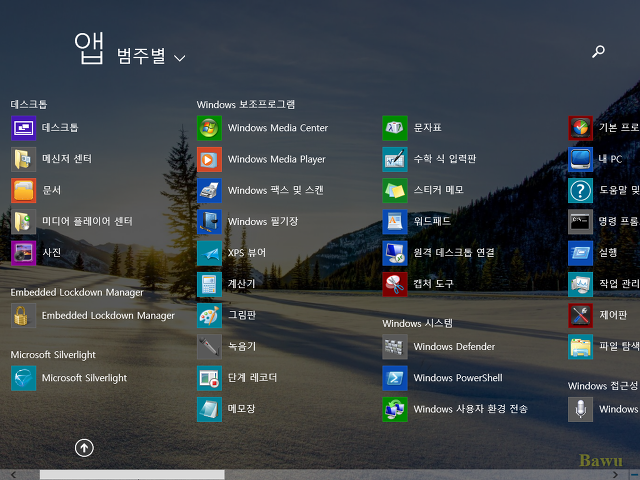Image resolution: width=640 pixels, height=480 pixels.
Task: Open XPS 뷰어 icon
Action: click(209, 253)
